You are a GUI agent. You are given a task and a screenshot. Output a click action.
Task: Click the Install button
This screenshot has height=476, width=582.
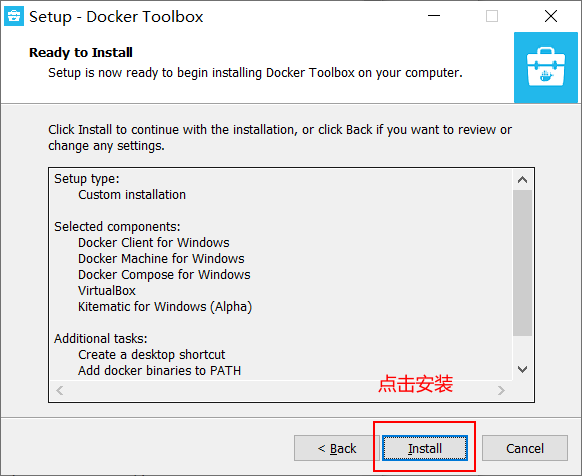[x=425, y=448]
